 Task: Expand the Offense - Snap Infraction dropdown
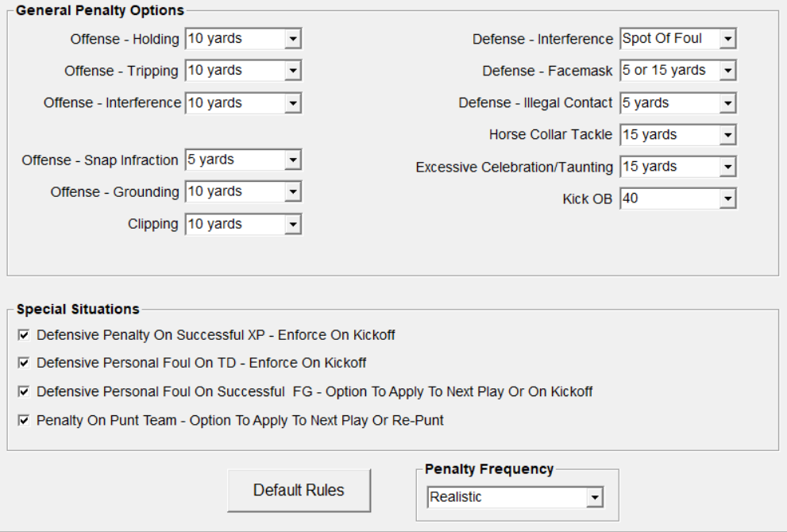[293, 160]
